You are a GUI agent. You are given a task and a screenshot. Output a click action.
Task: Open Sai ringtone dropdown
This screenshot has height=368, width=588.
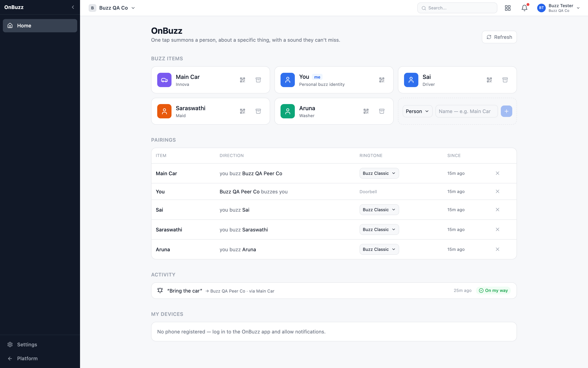(379, 210)
